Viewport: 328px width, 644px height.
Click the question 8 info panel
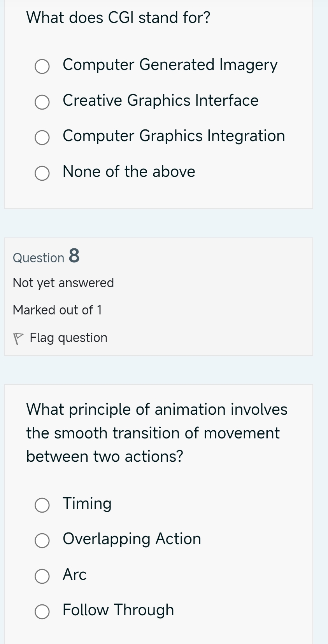(159, 297)
